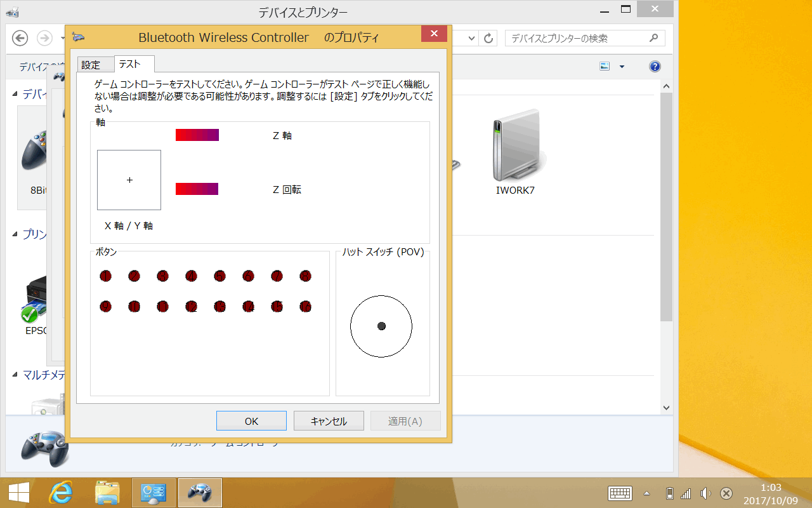The width and height of the screenshot is (812, 508).
Task: Select the テスト tab
Action: (130, 64)
